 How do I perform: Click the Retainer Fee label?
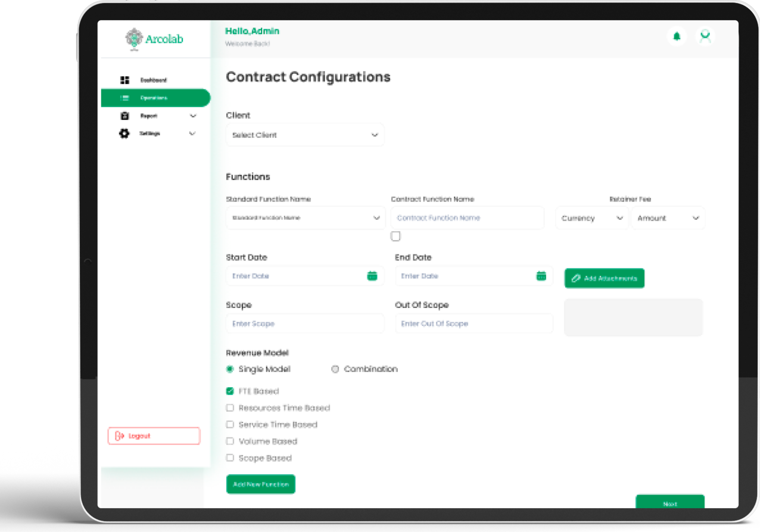pos(630,199)
